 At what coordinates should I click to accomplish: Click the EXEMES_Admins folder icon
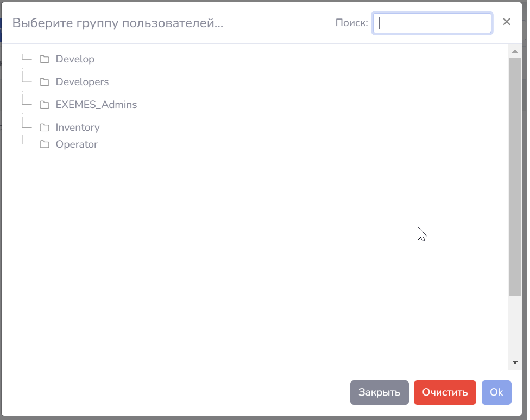45,105
